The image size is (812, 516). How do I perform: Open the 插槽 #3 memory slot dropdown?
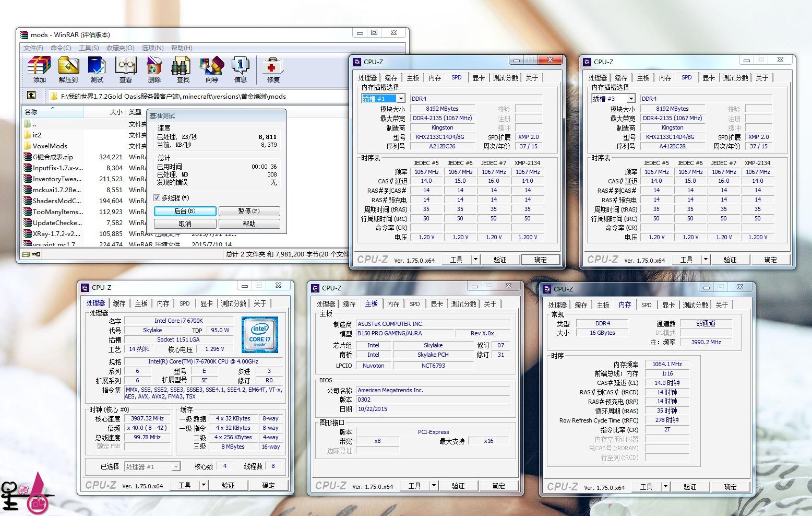click(631, 99)
